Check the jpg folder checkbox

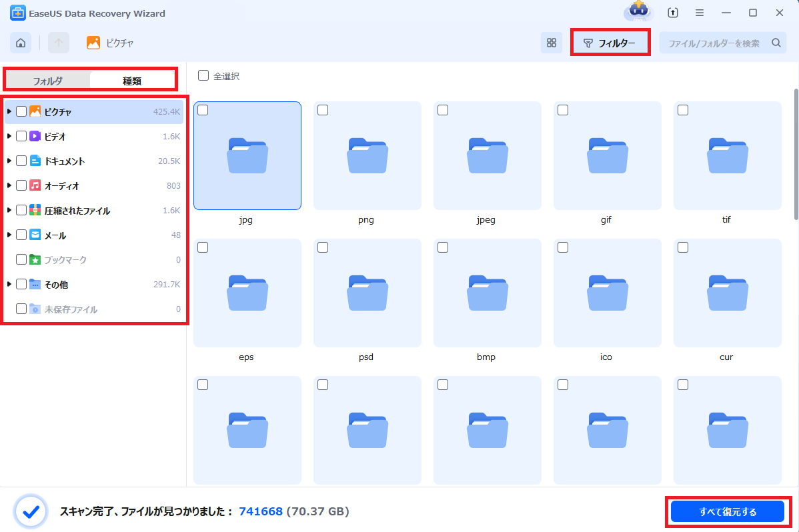click(203, 110)
